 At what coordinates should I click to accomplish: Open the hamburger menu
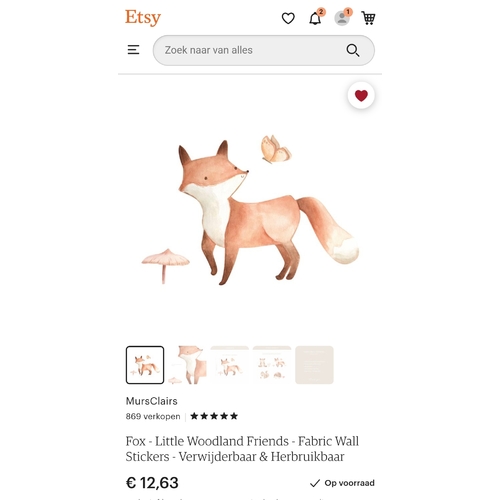133,50
